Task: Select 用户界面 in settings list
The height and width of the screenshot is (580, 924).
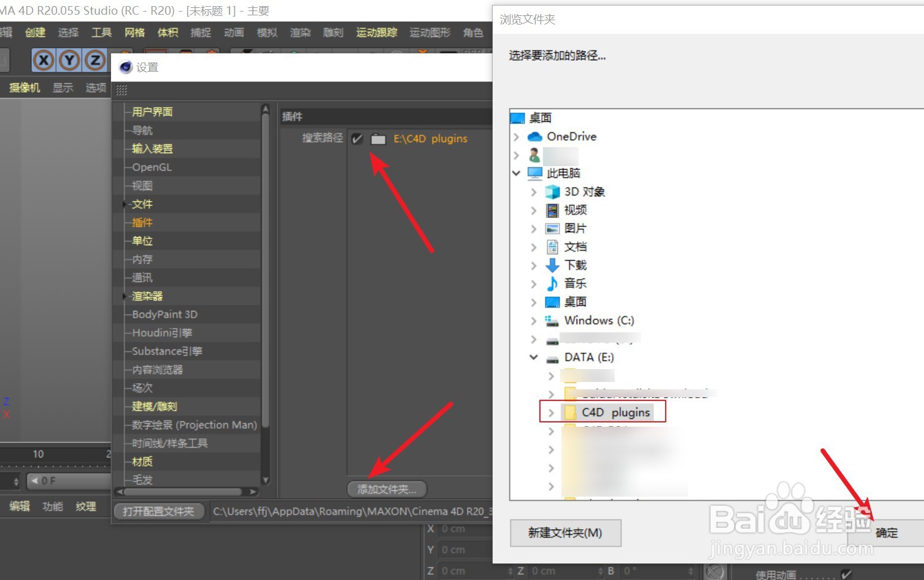Action: coord(152,112)
